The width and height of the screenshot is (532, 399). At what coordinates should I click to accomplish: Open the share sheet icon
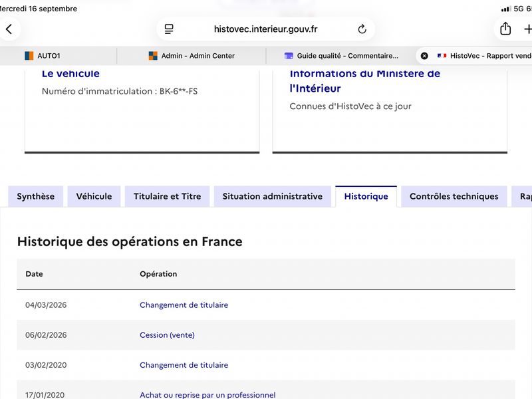point(505,29)
